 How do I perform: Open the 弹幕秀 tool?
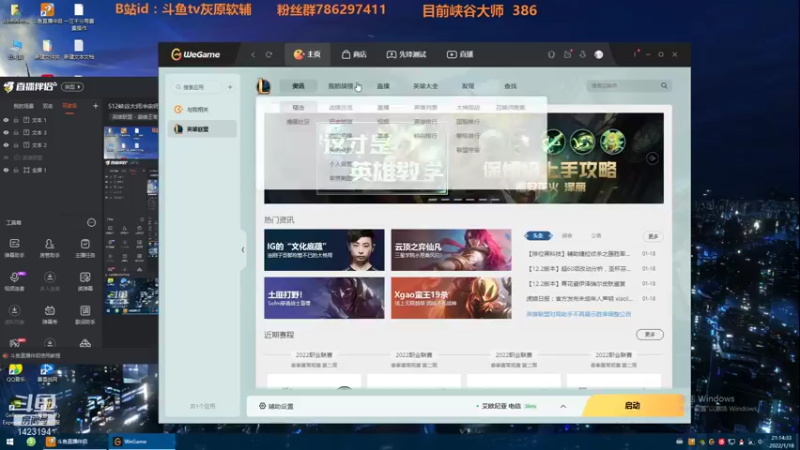[49, 314]
